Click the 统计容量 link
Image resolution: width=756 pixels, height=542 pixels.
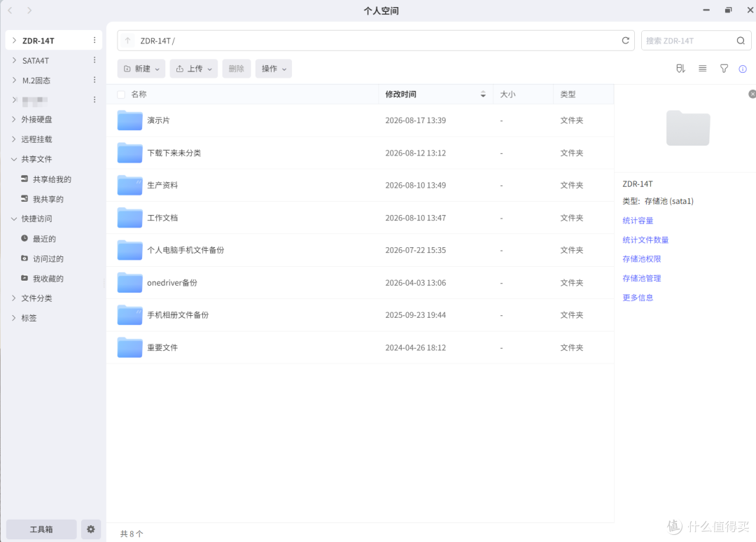(638, 221)
